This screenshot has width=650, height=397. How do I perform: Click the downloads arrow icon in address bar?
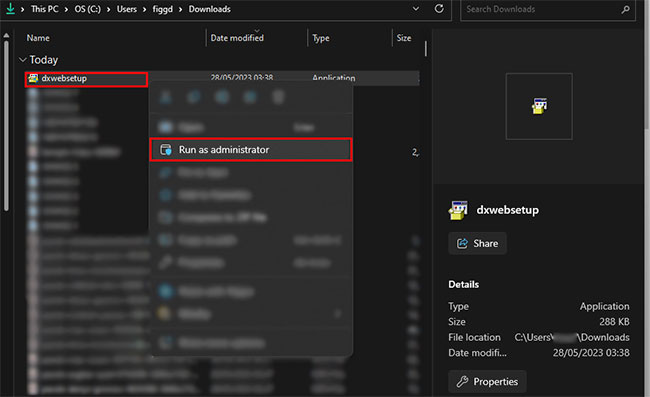10,9
